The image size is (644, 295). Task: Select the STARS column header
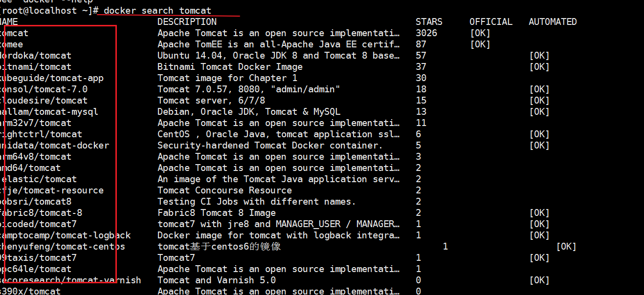pyautogui.click(x=429, y=22)
